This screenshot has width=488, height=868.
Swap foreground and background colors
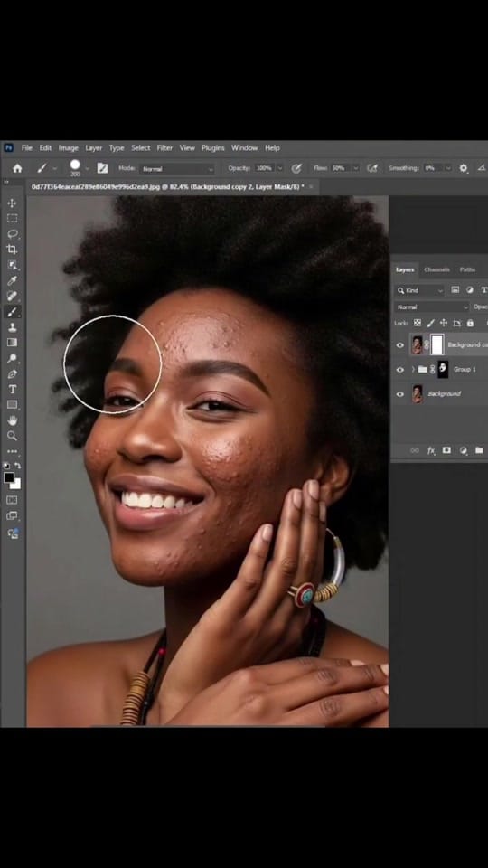pyautogui.click(x=17, y=466)
